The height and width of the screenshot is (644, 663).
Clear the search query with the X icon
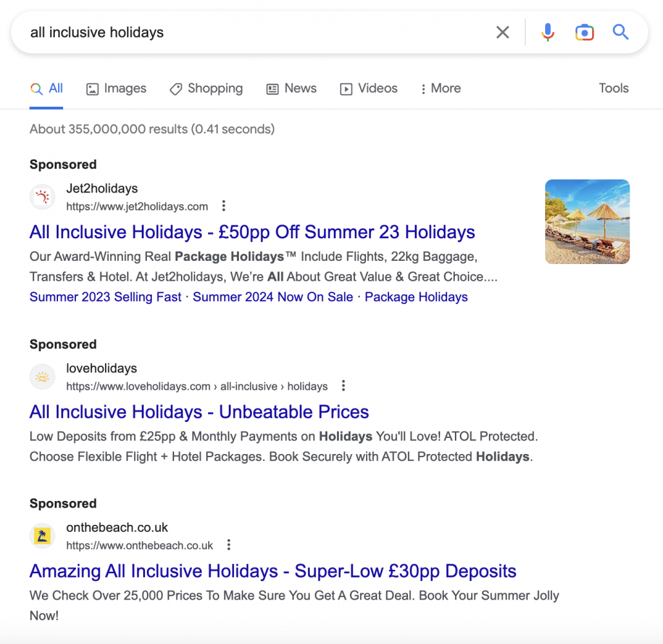coord(503,32)
